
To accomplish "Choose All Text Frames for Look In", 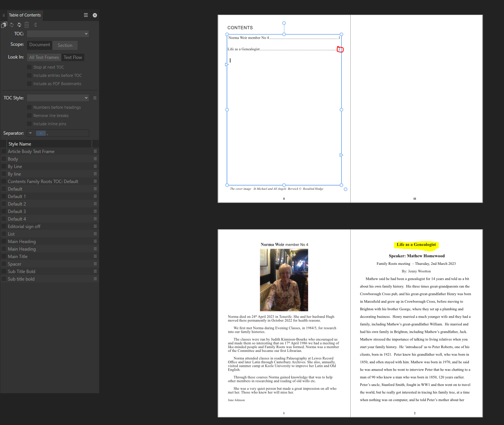I will pyautogui.click(x=44, y=57).
